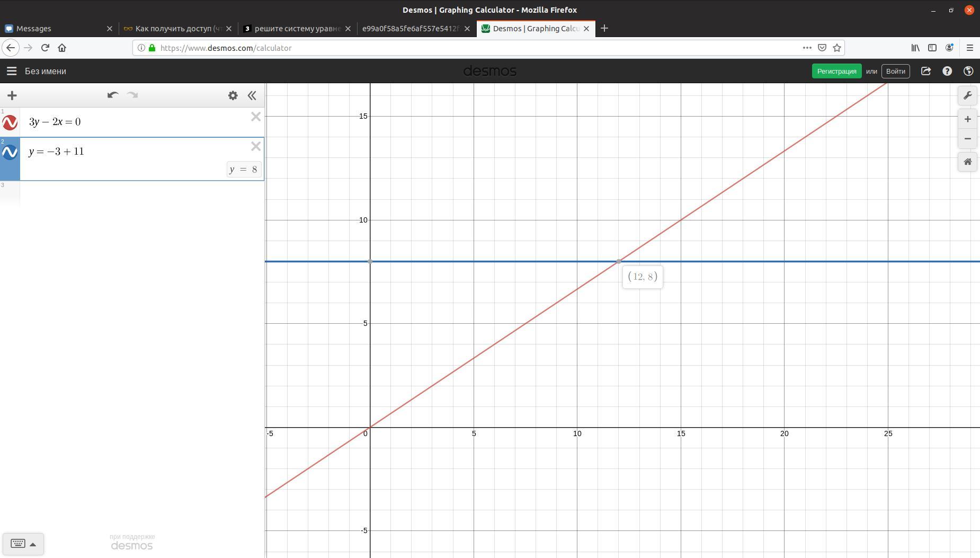This screenshot has width=980, height=558.
Task: Switch to the Messages browser tab
Action: [58, 29]
